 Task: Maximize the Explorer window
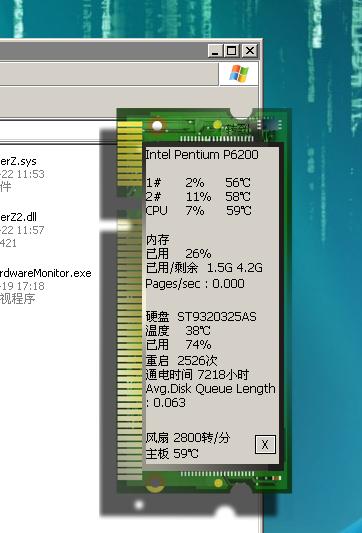[232, 51]
